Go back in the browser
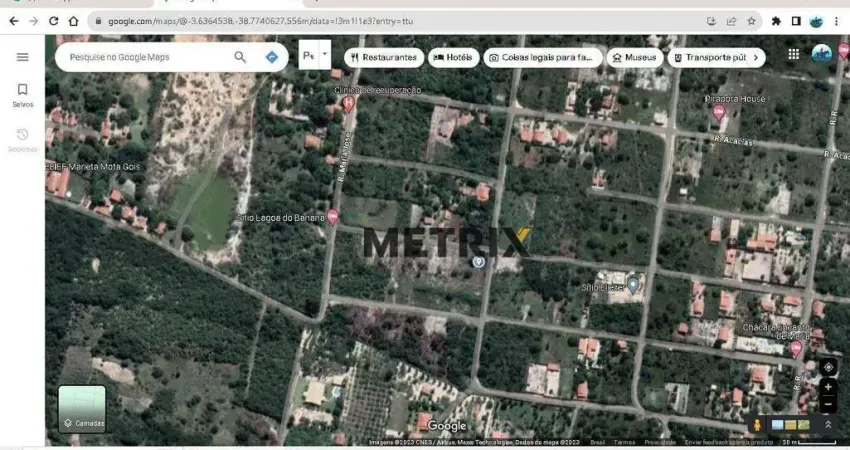The height and width of the screenshot is (450, 850). pos(14,21)
